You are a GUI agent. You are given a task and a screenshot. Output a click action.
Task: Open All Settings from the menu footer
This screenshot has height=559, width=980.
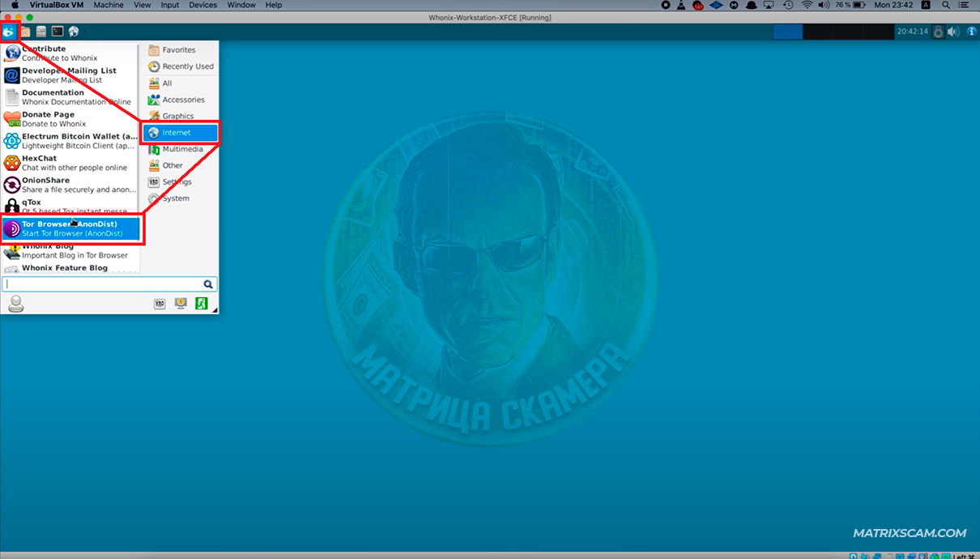pos(160,304)
